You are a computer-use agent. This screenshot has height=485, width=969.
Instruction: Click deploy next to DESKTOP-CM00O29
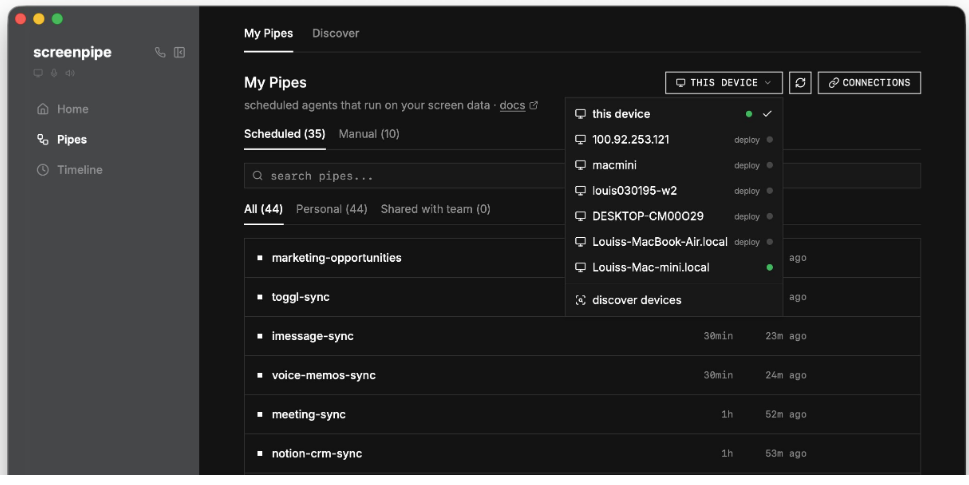tap(747, 216)
